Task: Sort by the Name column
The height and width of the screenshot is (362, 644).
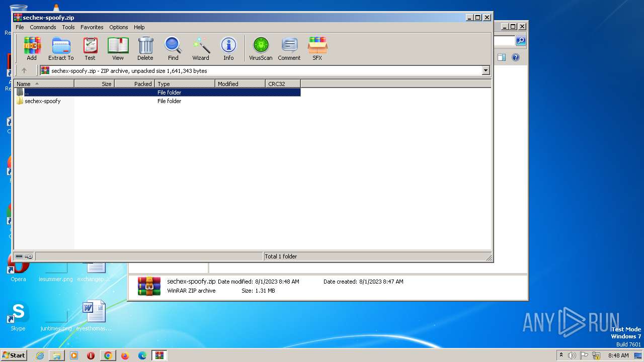Action: pos(44,83)
